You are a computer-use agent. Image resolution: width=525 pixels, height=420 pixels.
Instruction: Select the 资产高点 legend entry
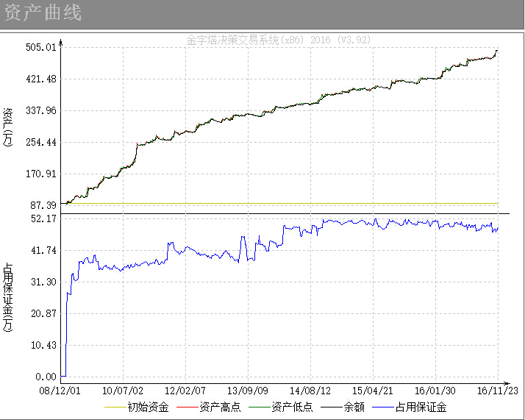coord(209,407)
